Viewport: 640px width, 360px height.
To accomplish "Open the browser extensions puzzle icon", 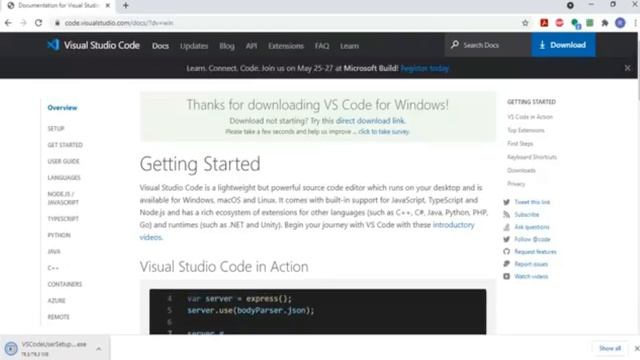I will pyautogui.click(x=605, y=23).
